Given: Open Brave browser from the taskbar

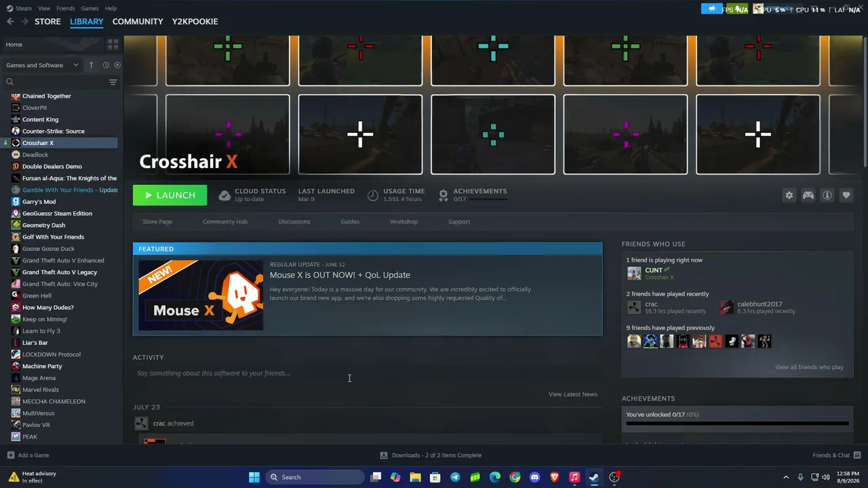Looking at the screenshot, I should tap(555, 477).
